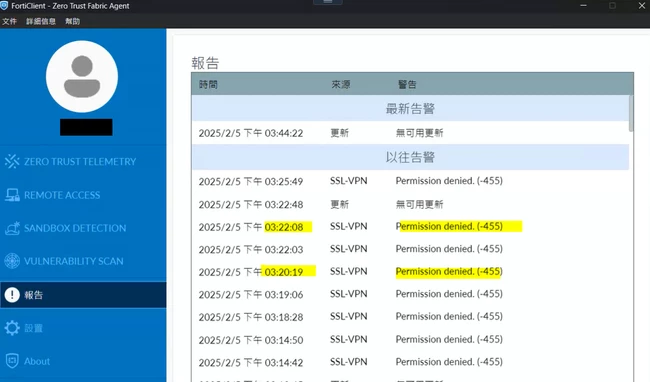Open the 詳細信息 menu
Viewport: 650px width, 382px height.
point(41,22)
